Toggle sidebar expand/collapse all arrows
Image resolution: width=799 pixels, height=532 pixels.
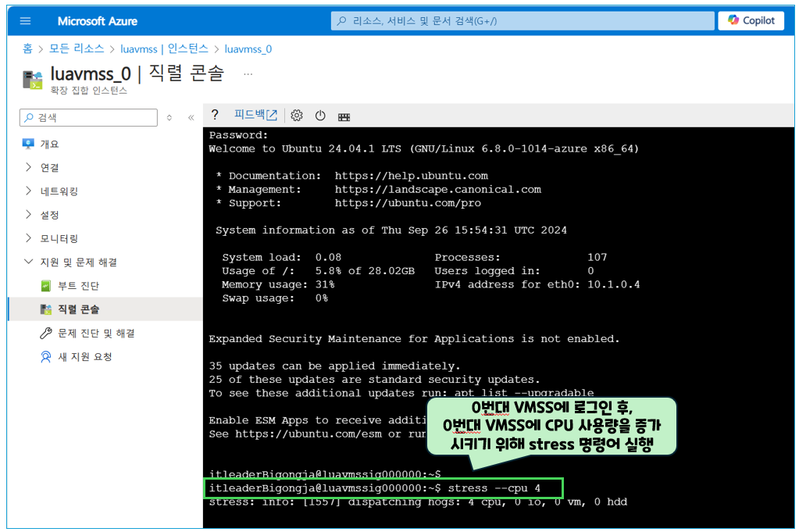pyautogui.click(x=169, y=118)
